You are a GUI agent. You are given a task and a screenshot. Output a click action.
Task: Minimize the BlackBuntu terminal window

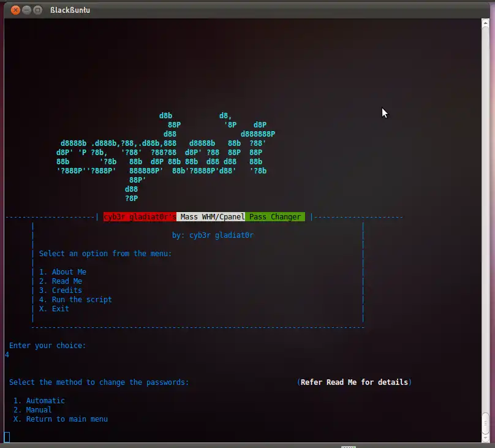click(26, 10)
